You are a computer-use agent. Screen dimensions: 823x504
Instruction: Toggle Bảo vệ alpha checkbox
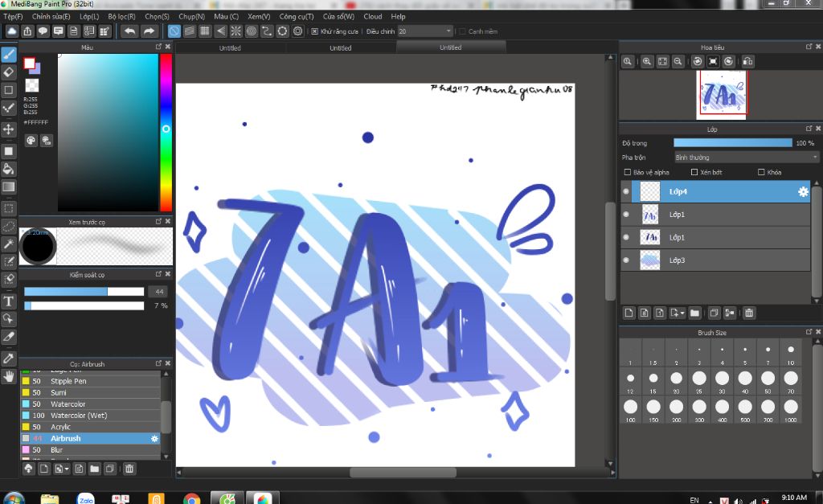(x=627, y=172)
